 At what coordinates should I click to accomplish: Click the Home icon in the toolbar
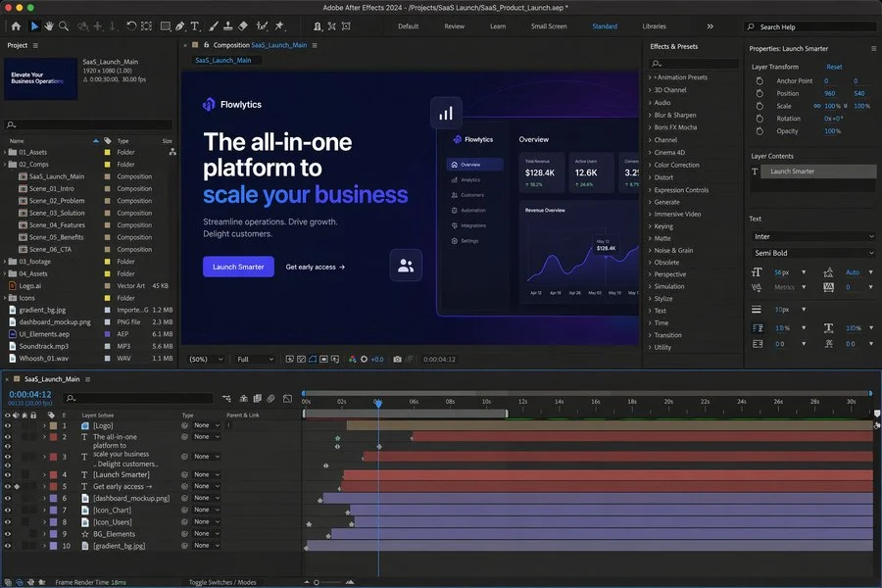(x=17, y=26)
